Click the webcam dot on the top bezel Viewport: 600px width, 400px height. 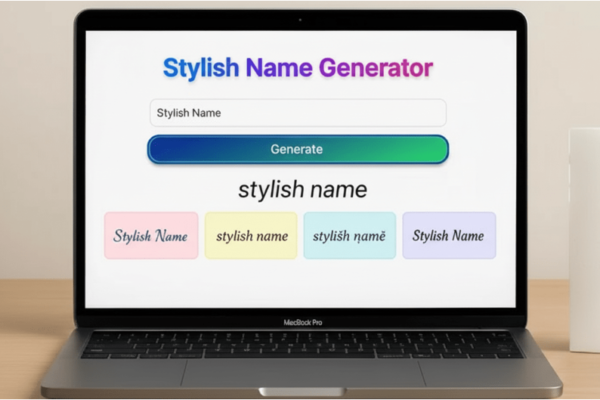click(301, 20)
